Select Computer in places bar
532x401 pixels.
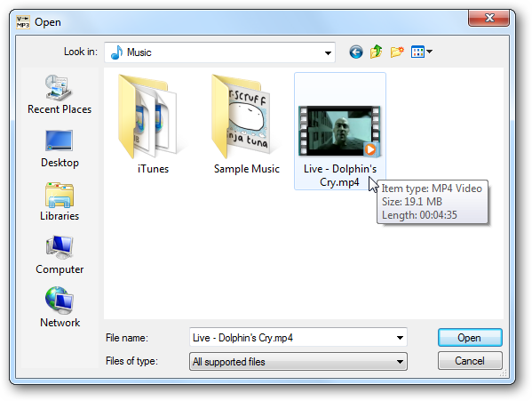60,255
